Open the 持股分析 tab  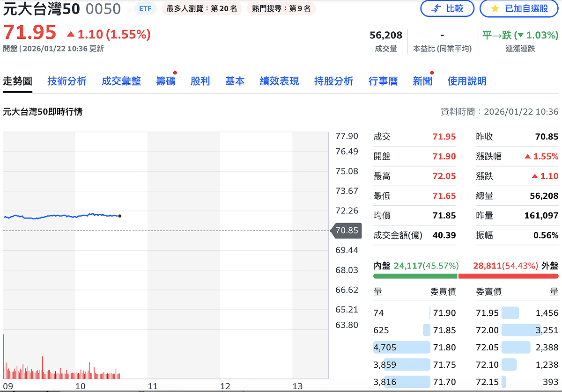click(x=334, y=81)
